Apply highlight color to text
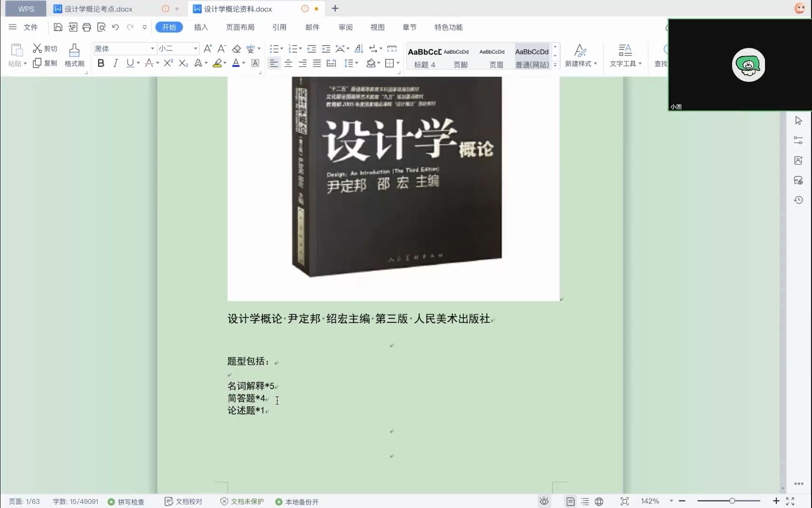Screen dimensions: 812x508 pyautogui.click(x=218, y=63)
